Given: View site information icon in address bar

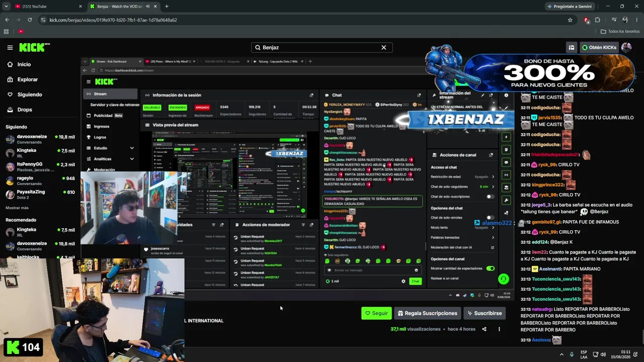Looking at the screenshot, I should pyautogui.click(x=43, y=20).
